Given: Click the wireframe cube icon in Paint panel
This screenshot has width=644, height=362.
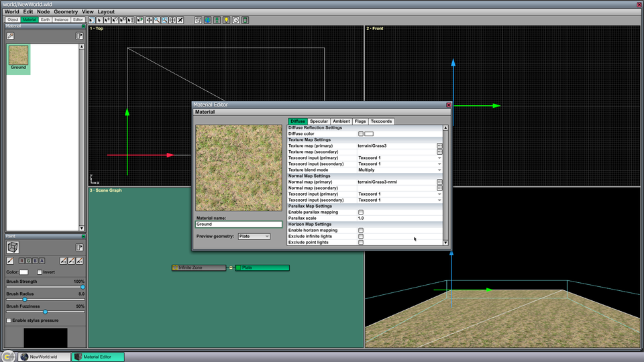Looking at the screenshot, I should pyautogui.click(x=13, y=247).
